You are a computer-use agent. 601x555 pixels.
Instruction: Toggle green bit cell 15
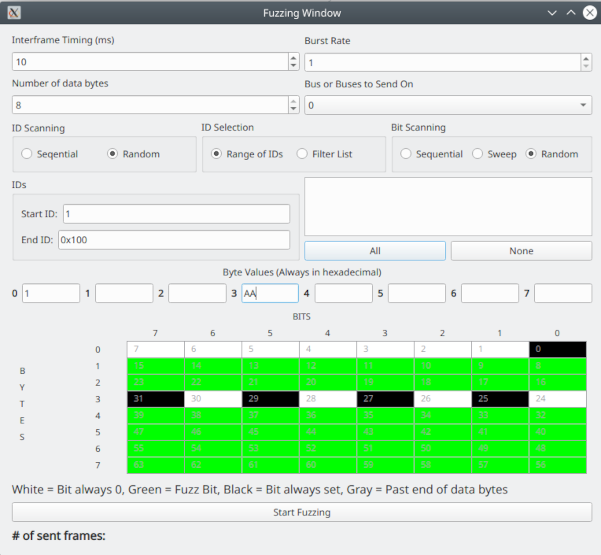(156, 366)
